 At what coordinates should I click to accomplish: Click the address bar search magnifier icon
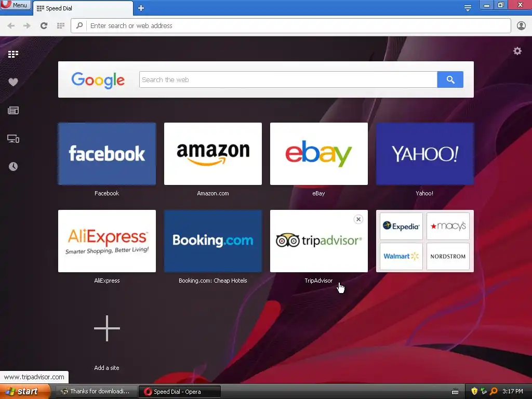[x=79, y=25]
